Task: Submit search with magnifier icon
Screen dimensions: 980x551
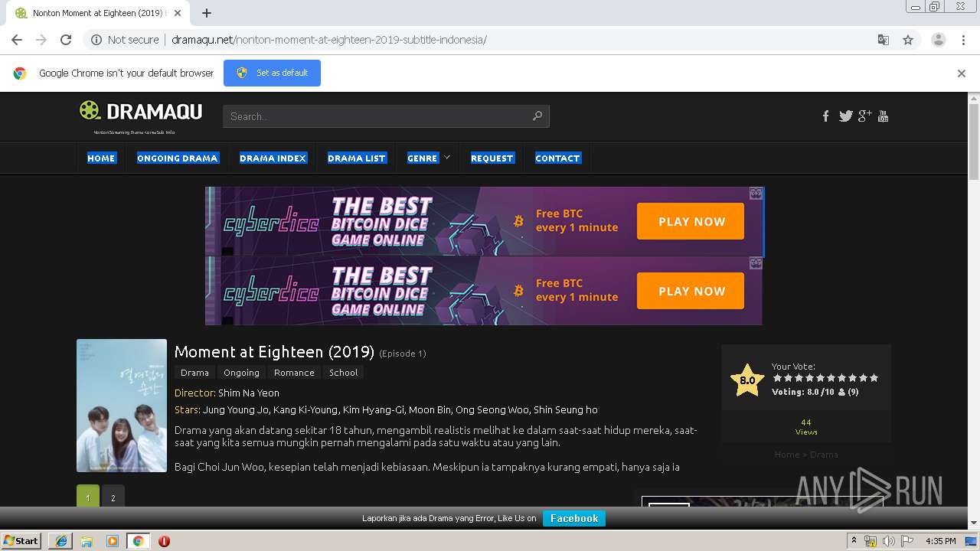Action: pyautogui.click(x=537, y=116)
